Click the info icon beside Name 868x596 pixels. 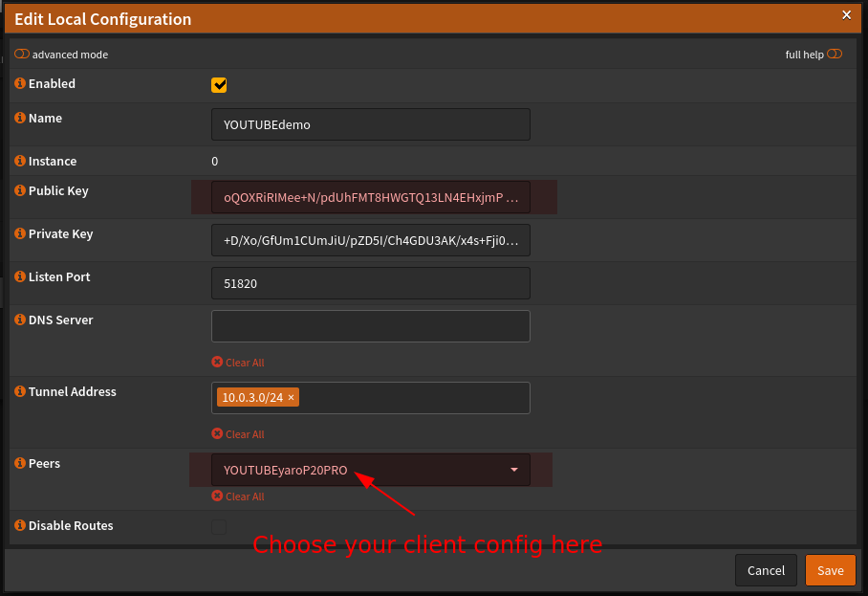pyautogui.click(x=20, y=119)
